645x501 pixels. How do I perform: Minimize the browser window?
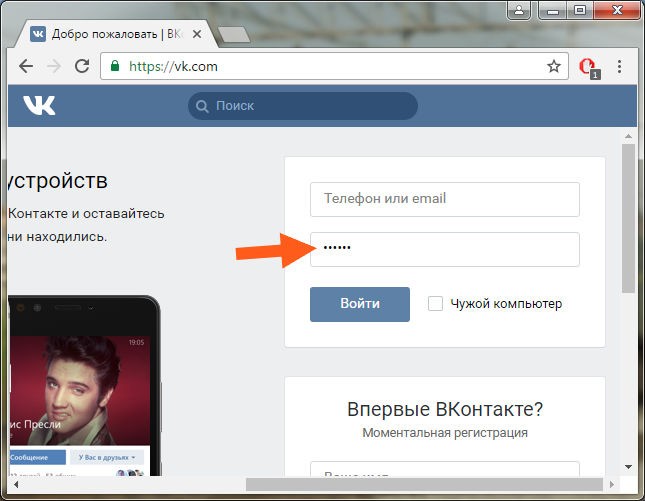pyautogui.click(x=552, y=9)
